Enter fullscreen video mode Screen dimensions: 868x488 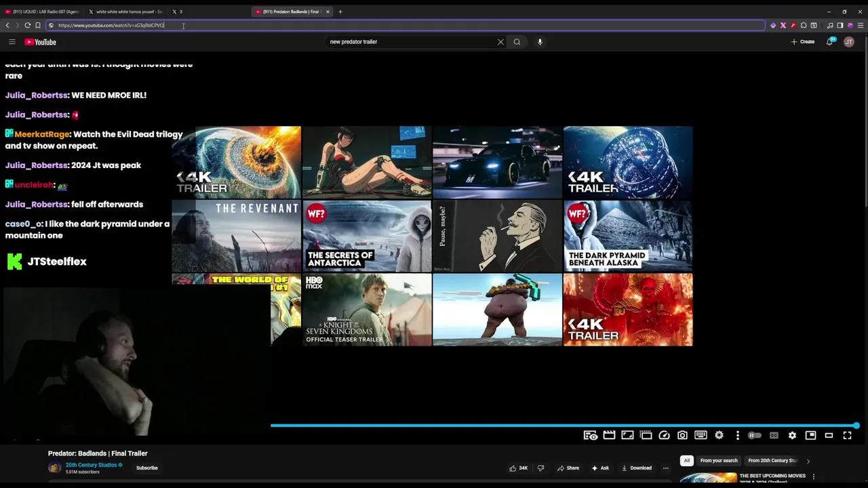click(847, 435)
